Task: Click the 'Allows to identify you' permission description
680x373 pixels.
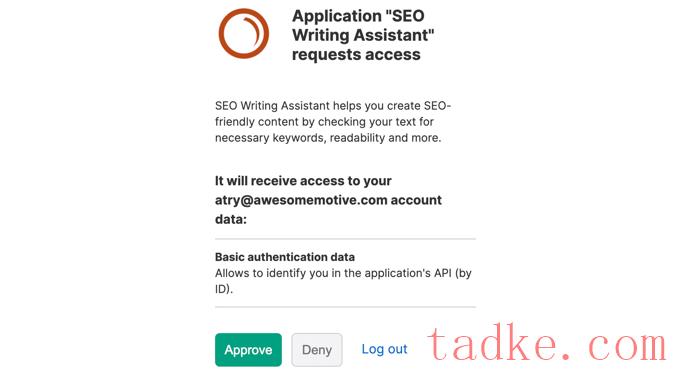Action: (x=343, y=281)
